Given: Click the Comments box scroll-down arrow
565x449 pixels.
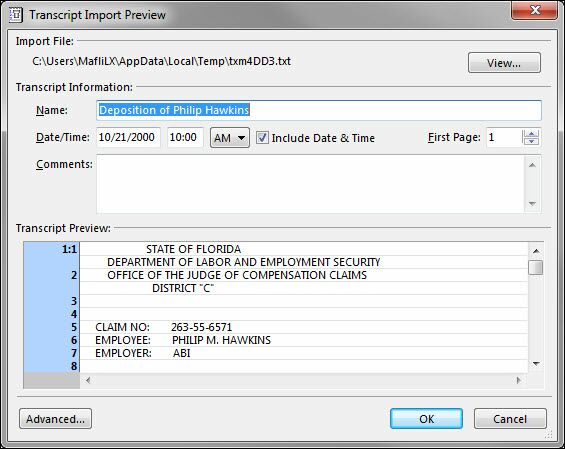Looking at the screenshot, I should click(x=533, y=204).
